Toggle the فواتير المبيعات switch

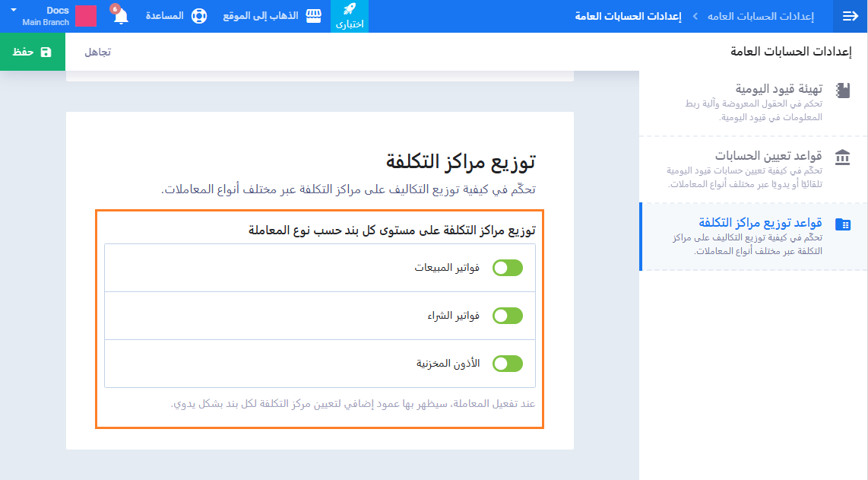(x=508, y=268)
